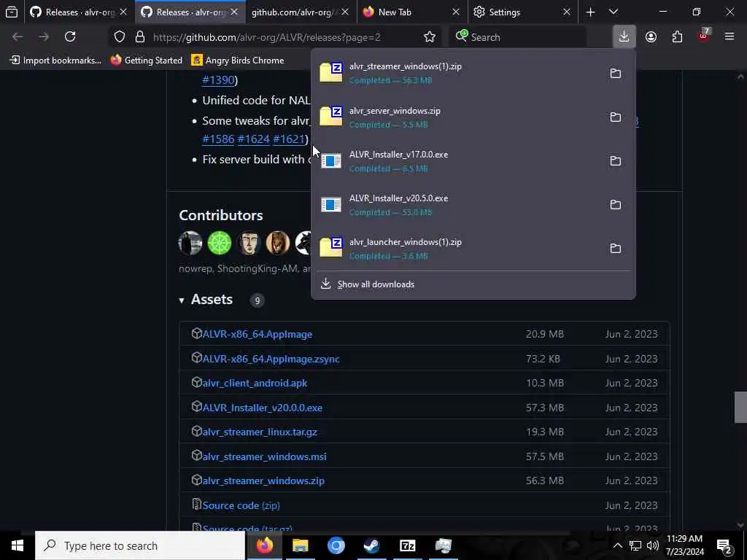This screenshot has height=560, width=747.
Task: View the nowrep contributor avatar
Action: pyautogui.click(x=190, y=243)
